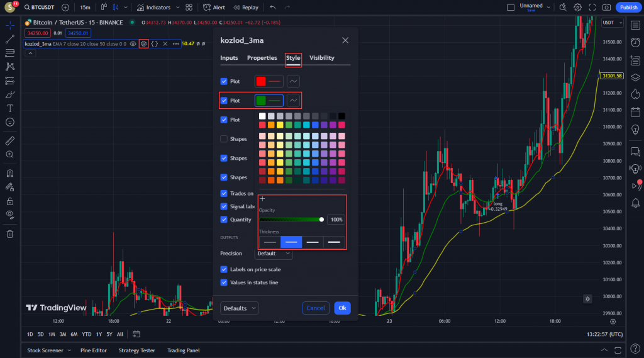Open the quick search icon in top toolbar
This screenshot has width=644, height=358.
point(563,8)
